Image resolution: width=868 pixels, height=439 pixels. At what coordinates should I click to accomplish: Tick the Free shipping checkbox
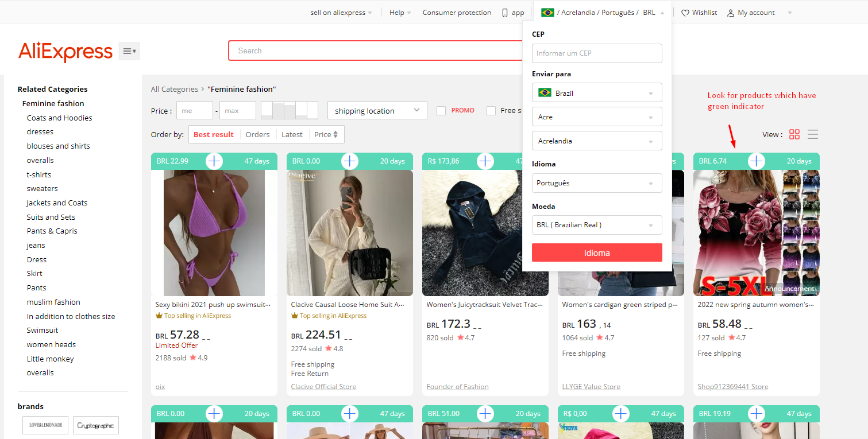pyautogui.click(x=491, y=111)
